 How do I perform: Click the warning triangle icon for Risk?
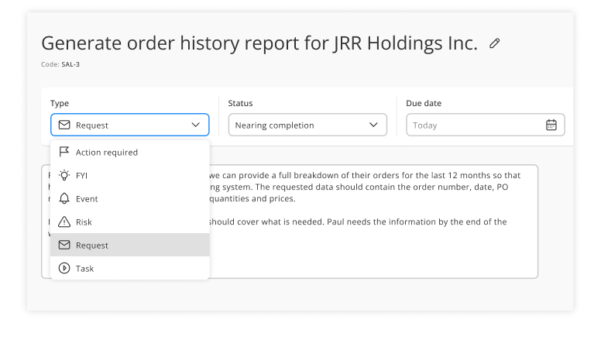coord(64,221)
